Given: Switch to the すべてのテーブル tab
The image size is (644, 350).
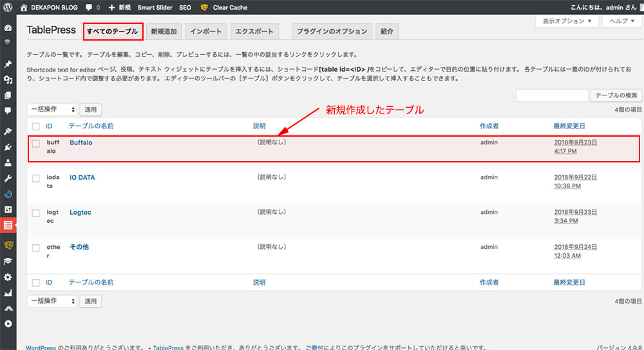Looking at the screenshot, I should tap(113, 31).
